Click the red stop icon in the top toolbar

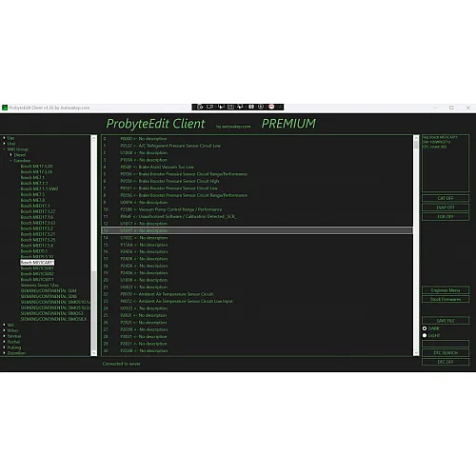pos(271,107)
